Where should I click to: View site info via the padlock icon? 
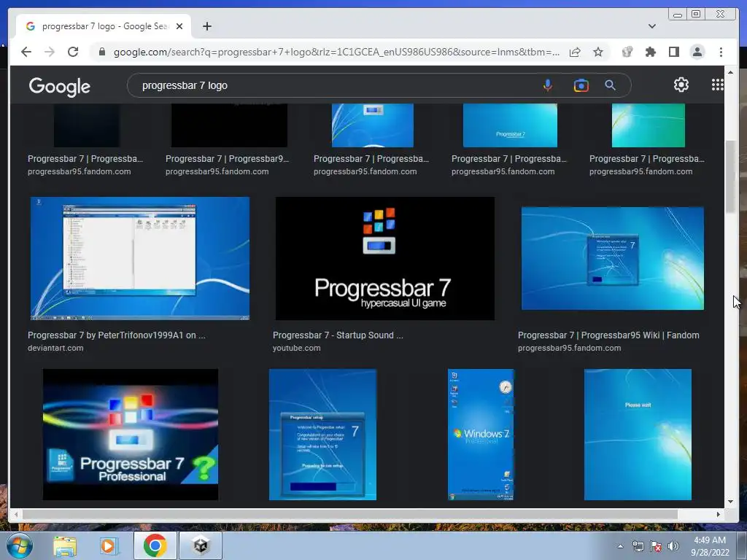101,52
